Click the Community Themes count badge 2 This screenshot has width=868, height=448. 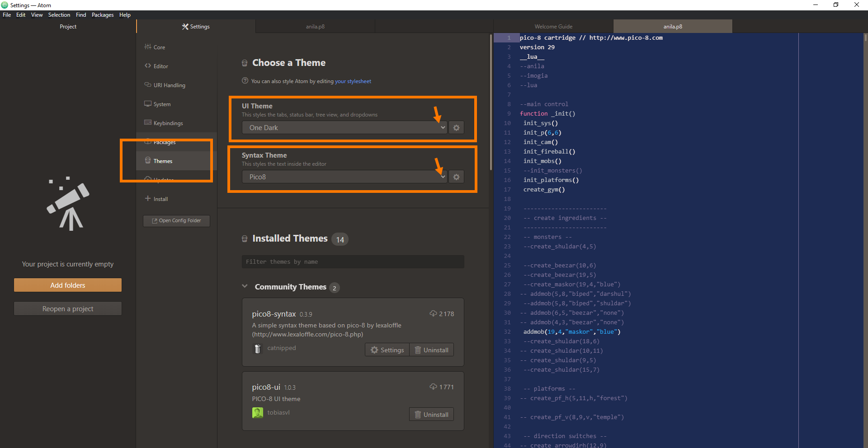(x=335, y=288)
